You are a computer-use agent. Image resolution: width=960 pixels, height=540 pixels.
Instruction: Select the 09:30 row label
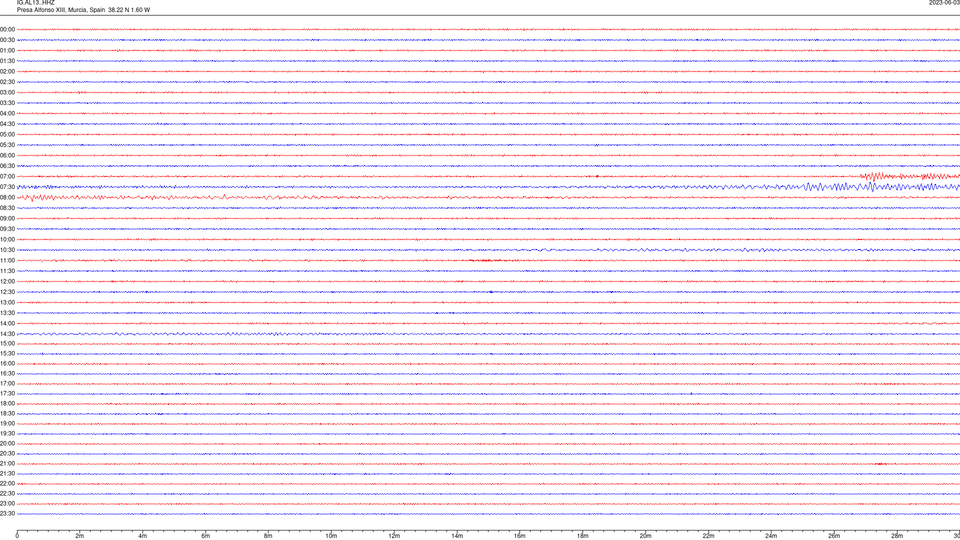click(7, 229)
